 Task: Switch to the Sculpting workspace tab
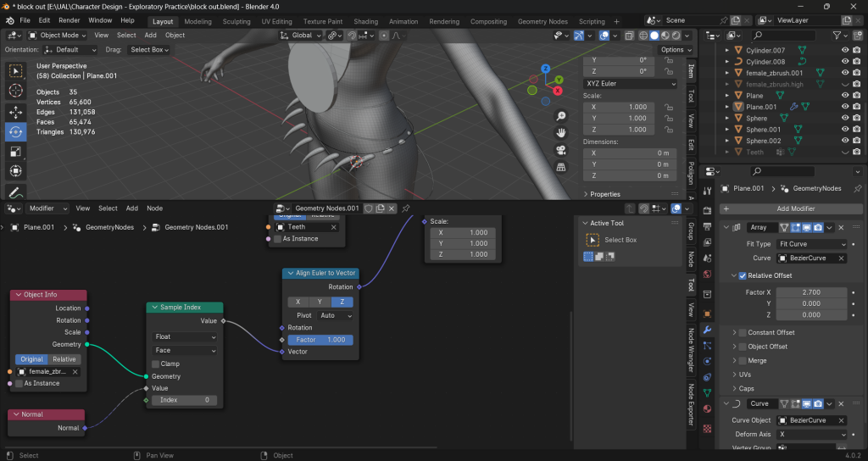(236, 21)
